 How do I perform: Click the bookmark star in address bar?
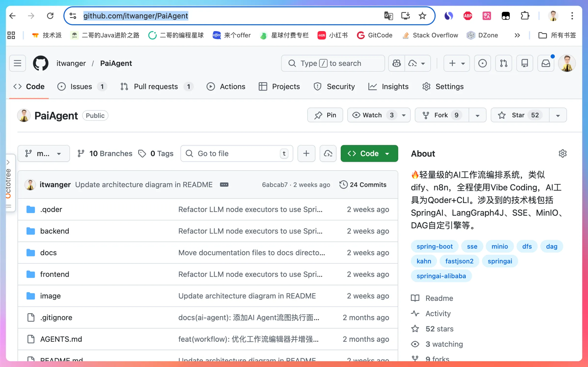pos(422,16)
